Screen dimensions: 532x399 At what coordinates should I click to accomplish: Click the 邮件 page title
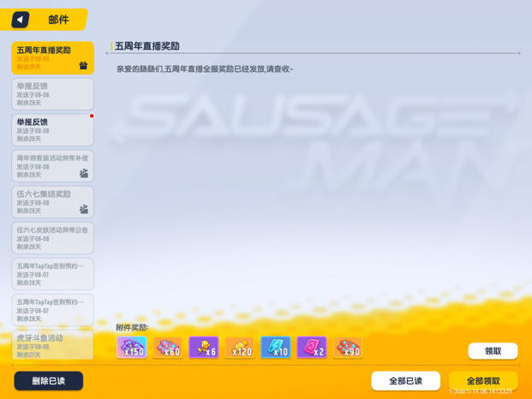[58, 20]
